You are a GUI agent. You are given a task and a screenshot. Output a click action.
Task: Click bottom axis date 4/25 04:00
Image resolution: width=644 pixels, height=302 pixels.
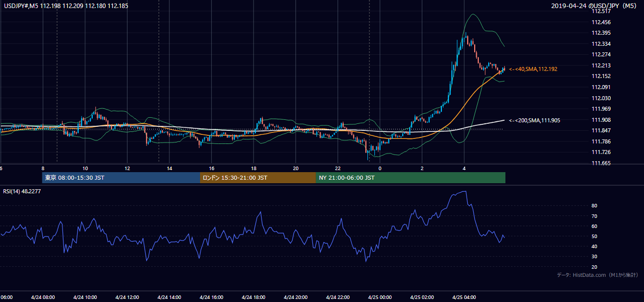[x=464, y=297]
